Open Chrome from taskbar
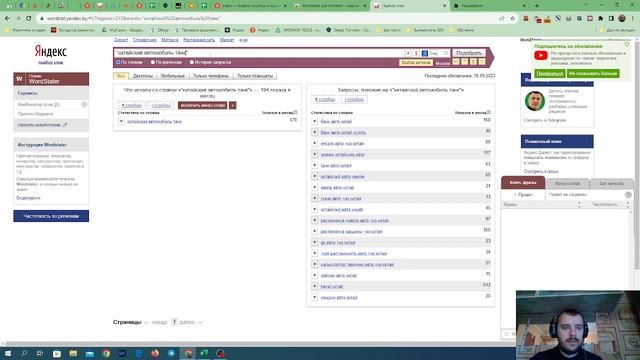Viewport: 640px width, 360px height. point(106,353)
